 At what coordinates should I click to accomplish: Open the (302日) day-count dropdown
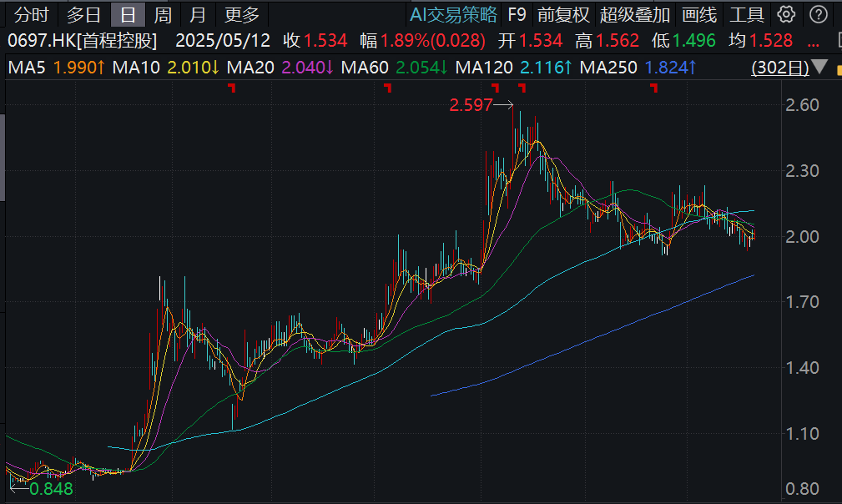point(780,68)
